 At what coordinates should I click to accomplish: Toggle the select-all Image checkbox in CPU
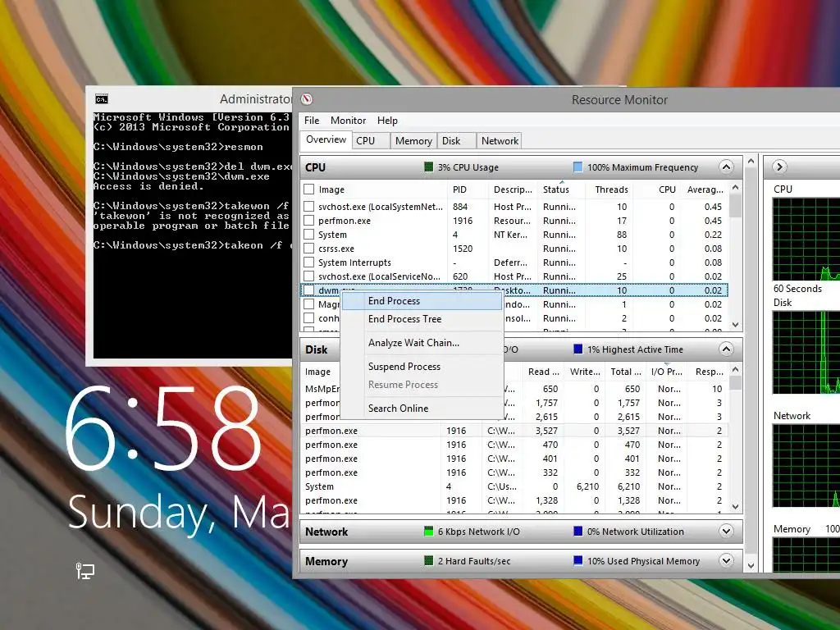[x=308, y=189]
